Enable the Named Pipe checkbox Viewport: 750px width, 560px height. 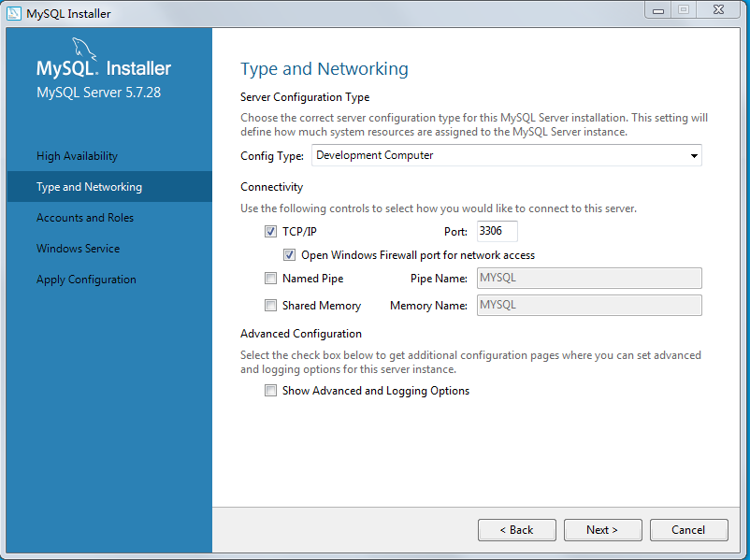(270, 279)
